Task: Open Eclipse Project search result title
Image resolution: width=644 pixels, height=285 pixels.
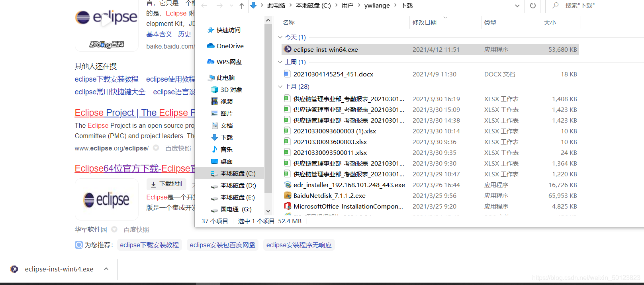Action: [x=135, y=113]
